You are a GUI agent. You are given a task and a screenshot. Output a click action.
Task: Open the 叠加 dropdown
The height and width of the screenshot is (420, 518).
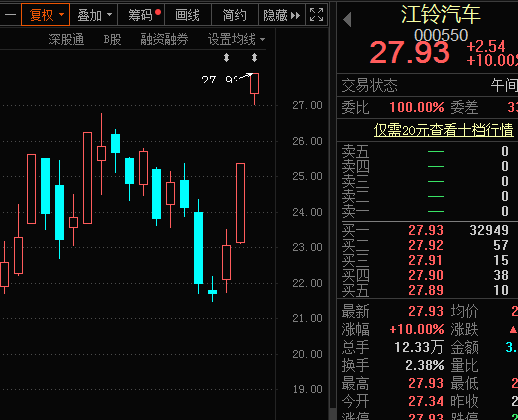click(x=94, y=15)
